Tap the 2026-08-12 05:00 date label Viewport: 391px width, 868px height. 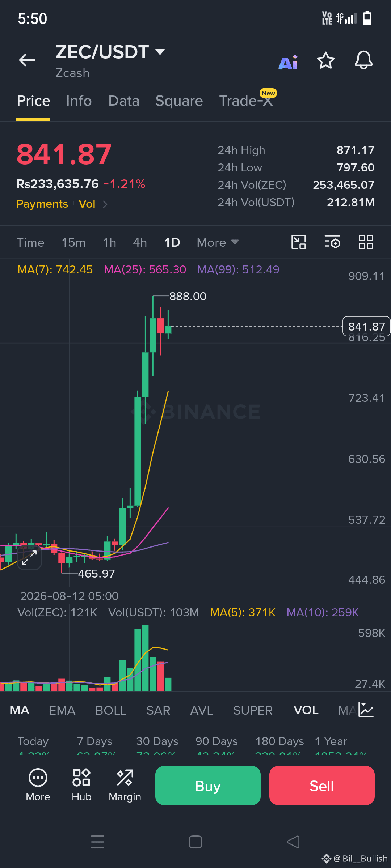coord(69,596)
